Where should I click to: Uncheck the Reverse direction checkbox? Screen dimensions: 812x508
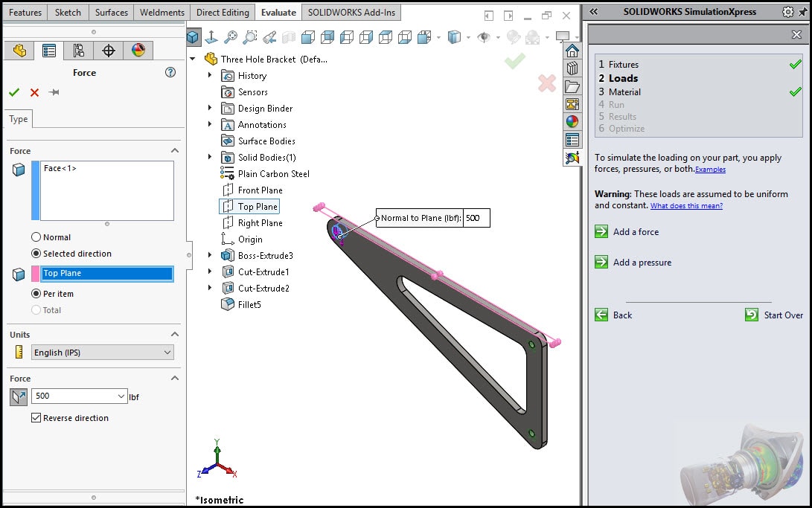[x=36, y=417]
